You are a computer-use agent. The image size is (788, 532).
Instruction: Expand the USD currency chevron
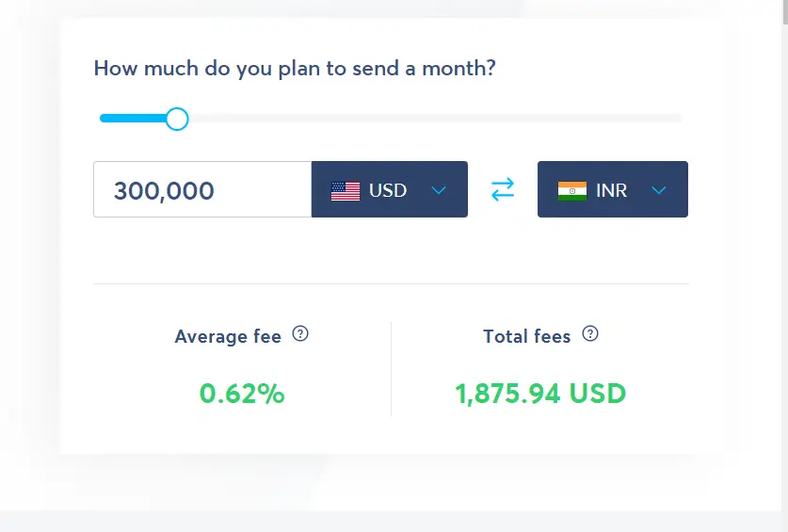[439, 190]
